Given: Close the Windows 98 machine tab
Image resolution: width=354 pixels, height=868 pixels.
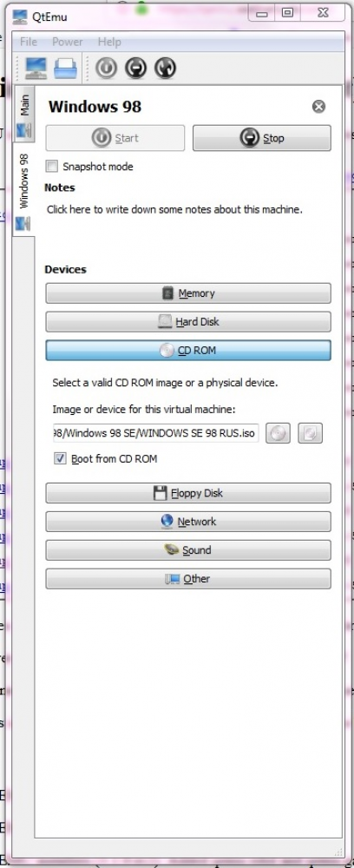Looking at the screenshot, I should (318, 107).
